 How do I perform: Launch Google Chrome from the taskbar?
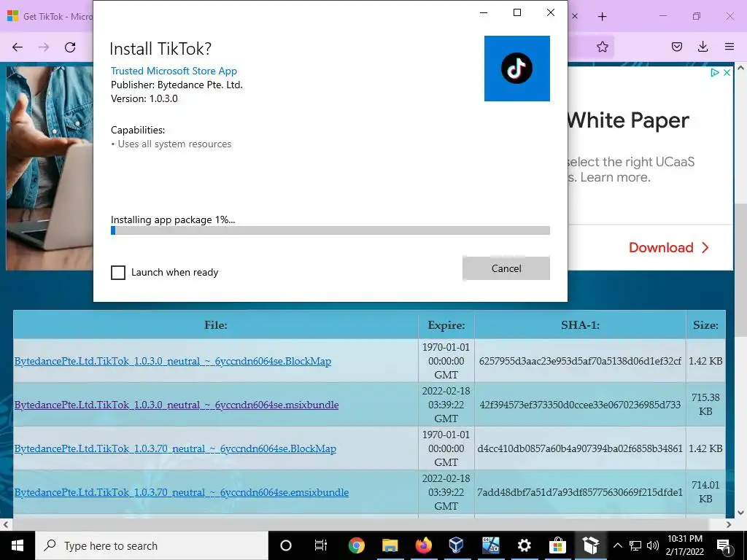pos(356,545)
